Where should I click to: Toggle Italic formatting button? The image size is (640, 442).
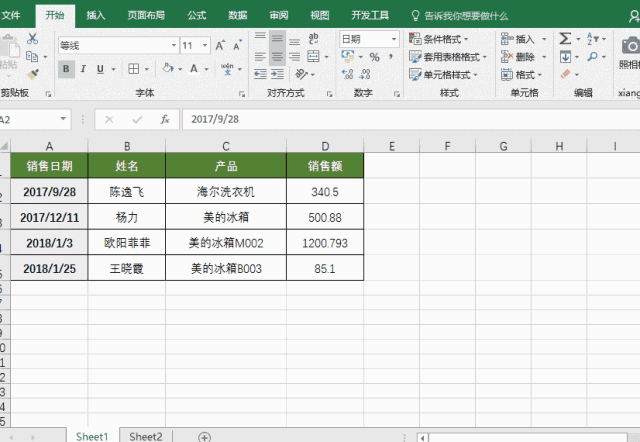(x=83, y=69)
